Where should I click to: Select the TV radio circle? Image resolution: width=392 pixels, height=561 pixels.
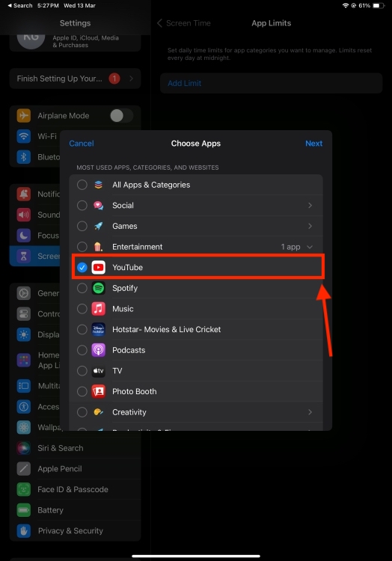coord(82,371)
